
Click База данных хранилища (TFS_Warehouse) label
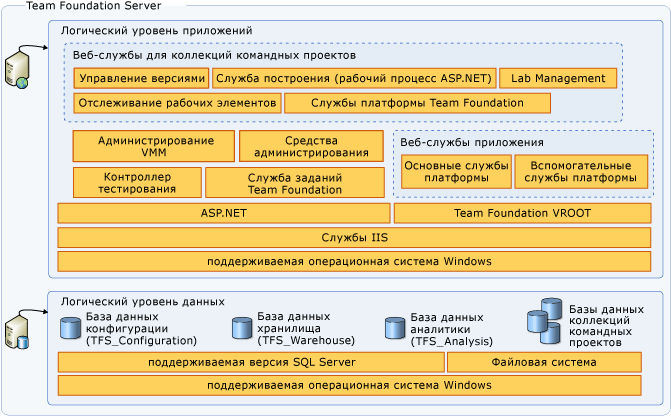(x=306, y=328)
